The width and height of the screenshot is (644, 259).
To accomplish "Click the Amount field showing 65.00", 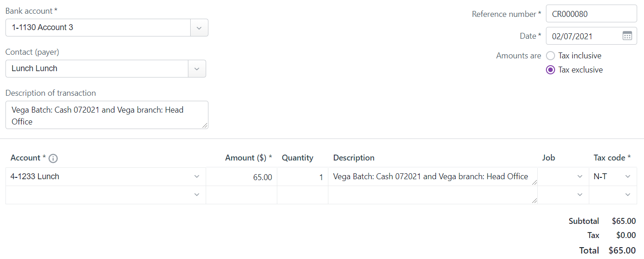I will click(241, 177).
